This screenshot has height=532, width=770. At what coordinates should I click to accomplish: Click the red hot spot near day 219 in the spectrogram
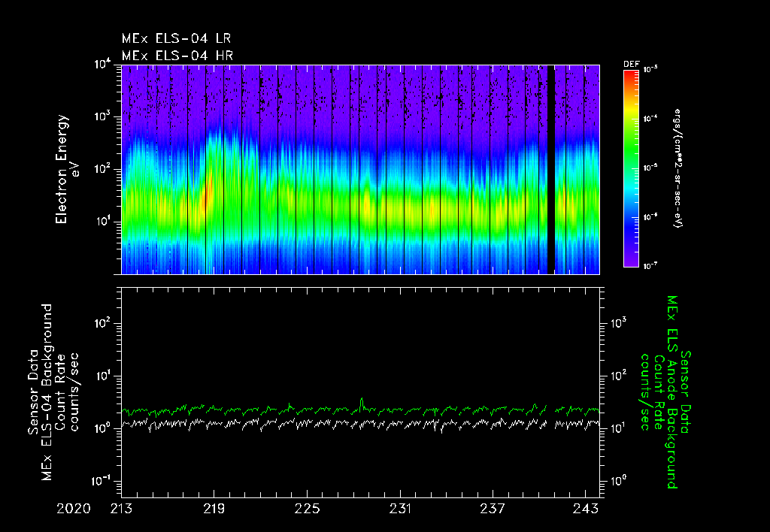[x=208, y=194]
